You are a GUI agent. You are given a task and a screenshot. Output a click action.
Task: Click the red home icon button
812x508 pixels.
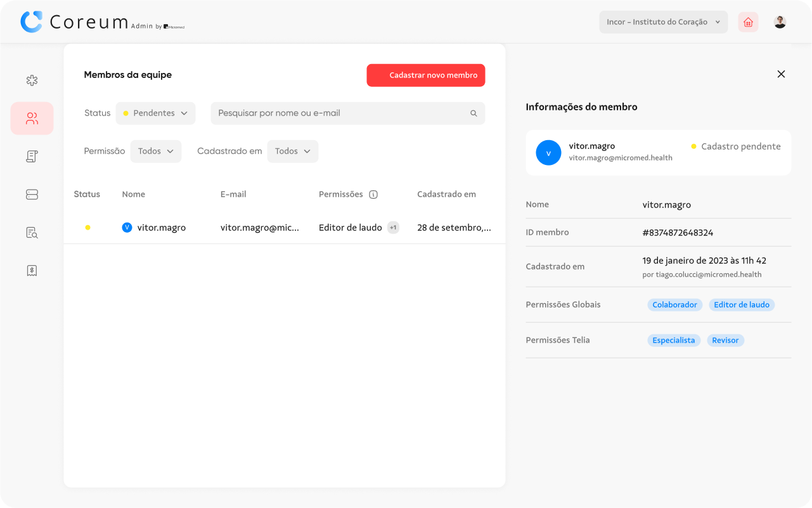(x=748, y=22)
